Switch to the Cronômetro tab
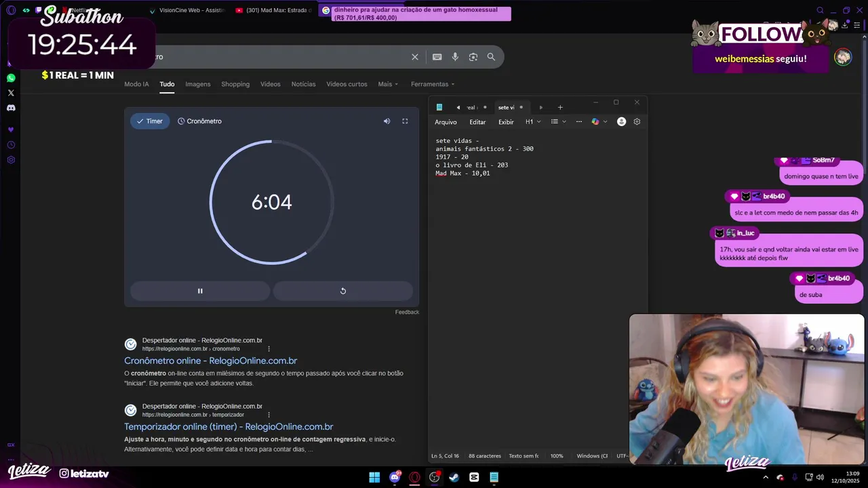Viewport: 868px width, 488px height. click(x=199, y=121)
